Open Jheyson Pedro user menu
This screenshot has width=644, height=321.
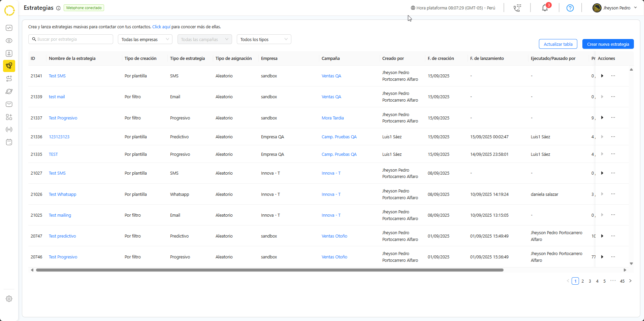point(615,8)
